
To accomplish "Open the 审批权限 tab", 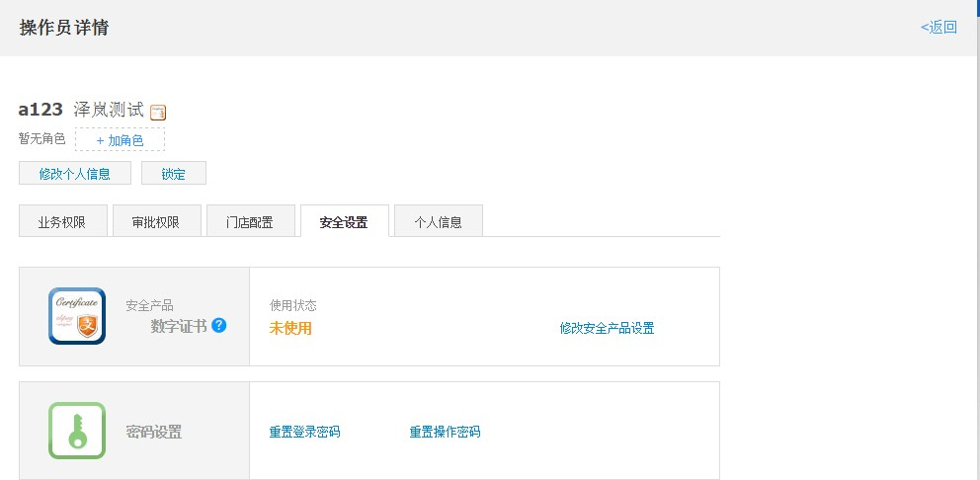I will coord(156,222).
